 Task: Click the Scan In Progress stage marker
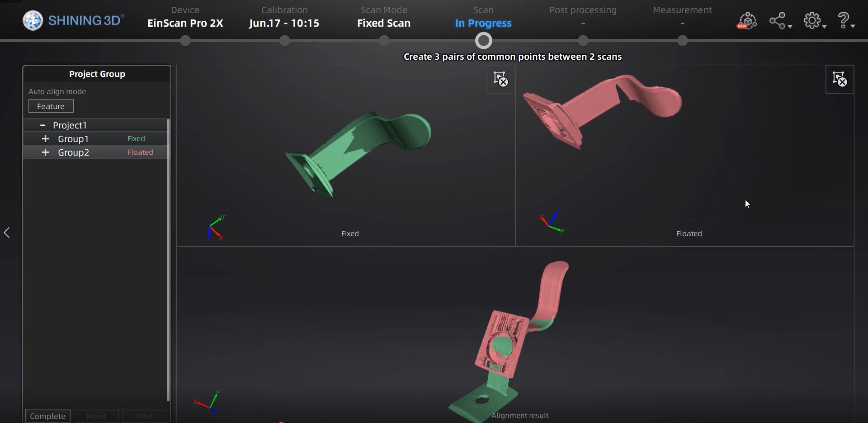pos(483,40)
